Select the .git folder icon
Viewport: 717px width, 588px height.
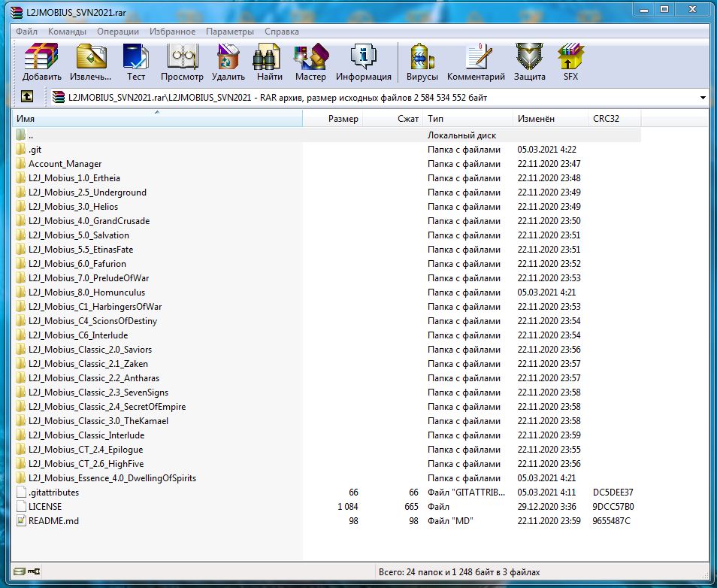(x=20, y=149)
